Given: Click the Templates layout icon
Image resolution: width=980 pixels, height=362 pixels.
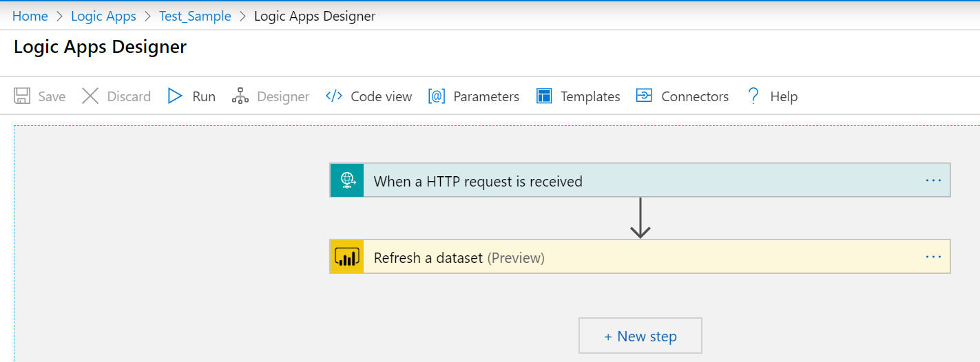Looking at the screenshot, I should [x=544, y=96].
